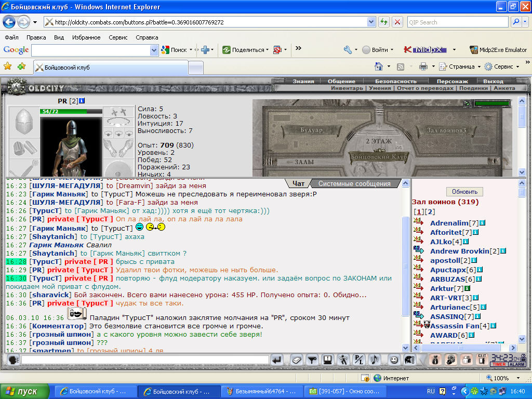Image resolution: width=532 pixels, height=399 pixels.
Task: Toggle the sound speaker icon in chat bar
Action: click(x=375, y=360)
